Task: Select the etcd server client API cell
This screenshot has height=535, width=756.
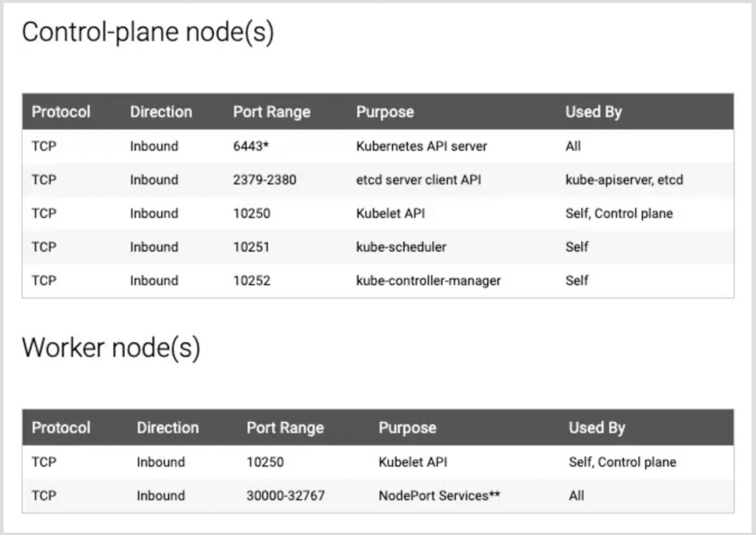Action: coord(419,180)
